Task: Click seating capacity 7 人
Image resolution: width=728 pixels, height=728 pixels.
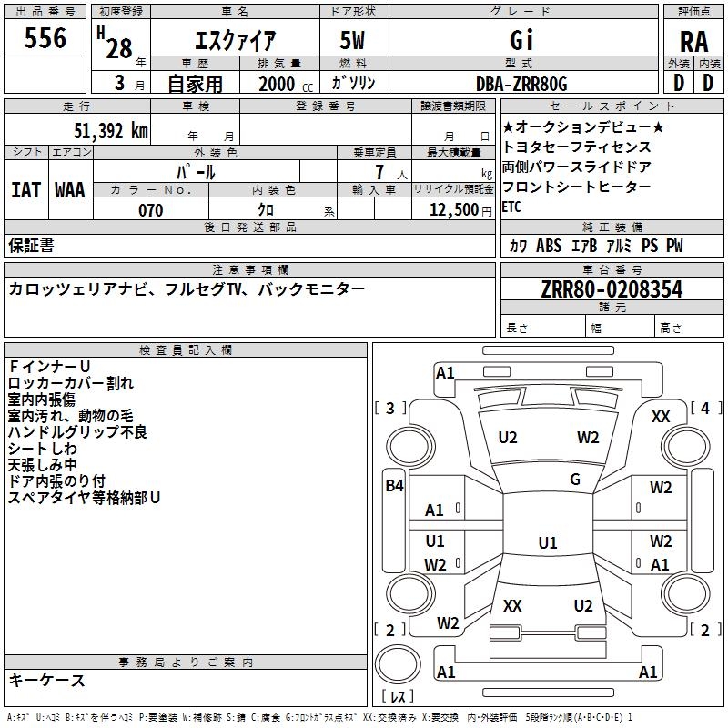Action: (391, 172)
